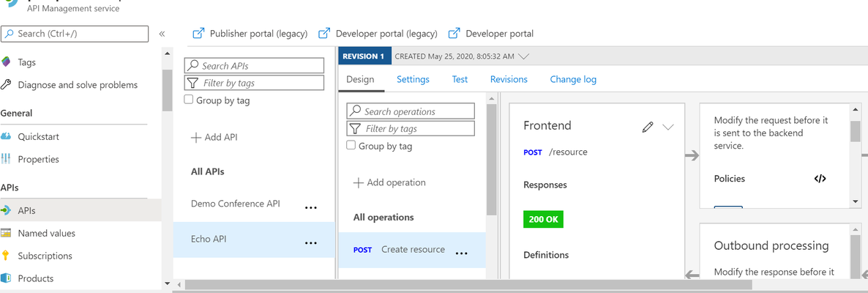Click the Filter by tags funnel in APIs
868x293 pixels.
pos(192,83)
